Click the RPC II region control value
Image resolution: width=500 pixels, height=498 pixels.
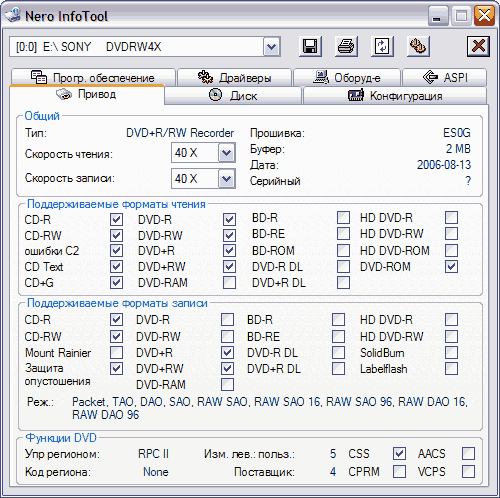tap(153, 454)
